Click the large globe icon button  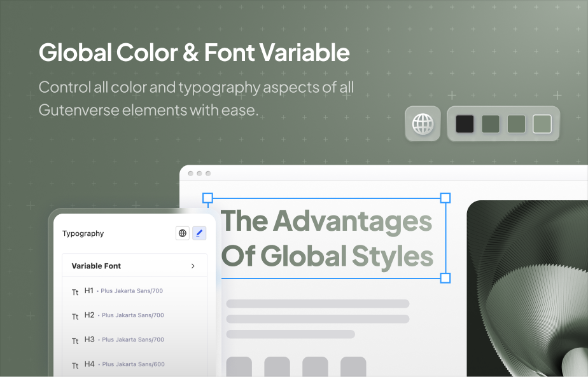click(423, 123)
